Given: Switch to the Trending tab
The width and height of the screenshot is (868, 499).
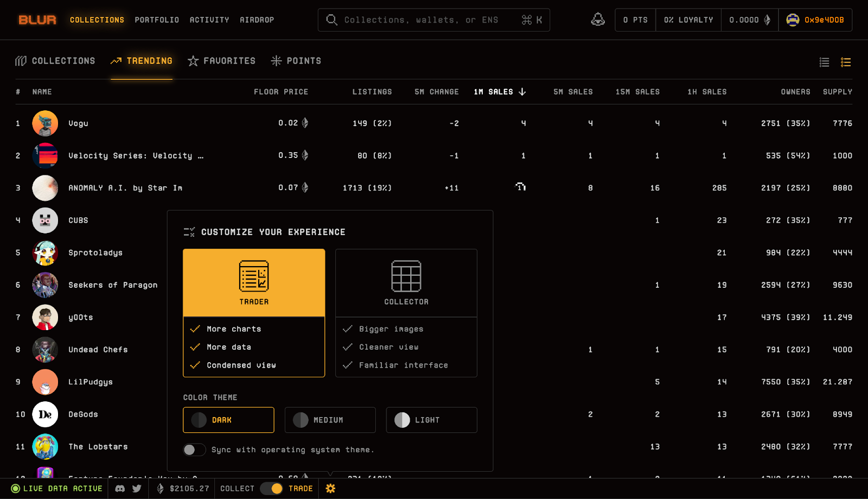Looking at the screenshot, I should tap(142, 61).
